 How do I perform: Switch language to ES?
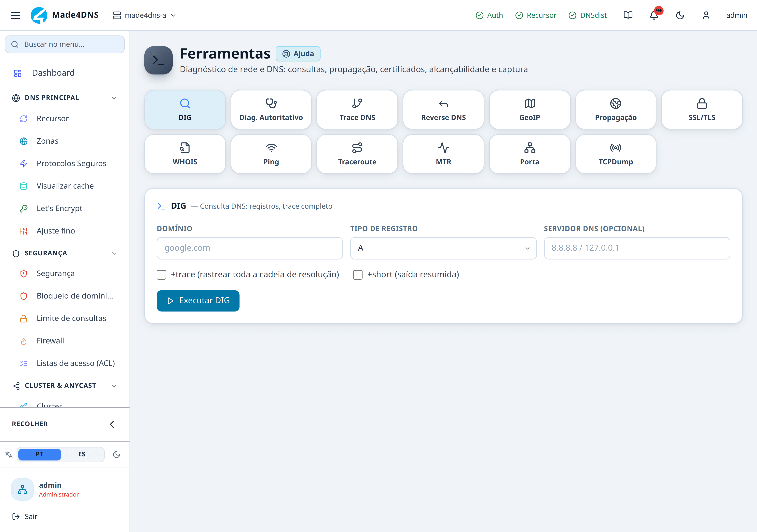pos(82,454)
